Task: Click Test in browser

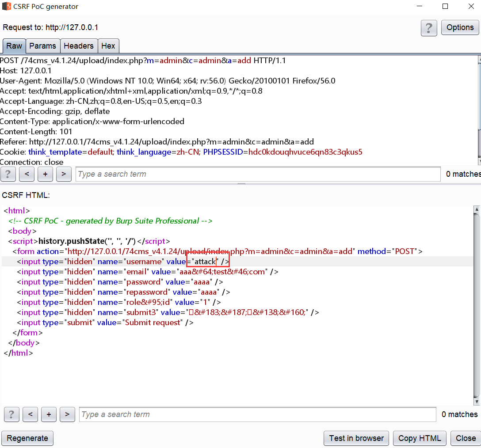Action: point(356,438)
